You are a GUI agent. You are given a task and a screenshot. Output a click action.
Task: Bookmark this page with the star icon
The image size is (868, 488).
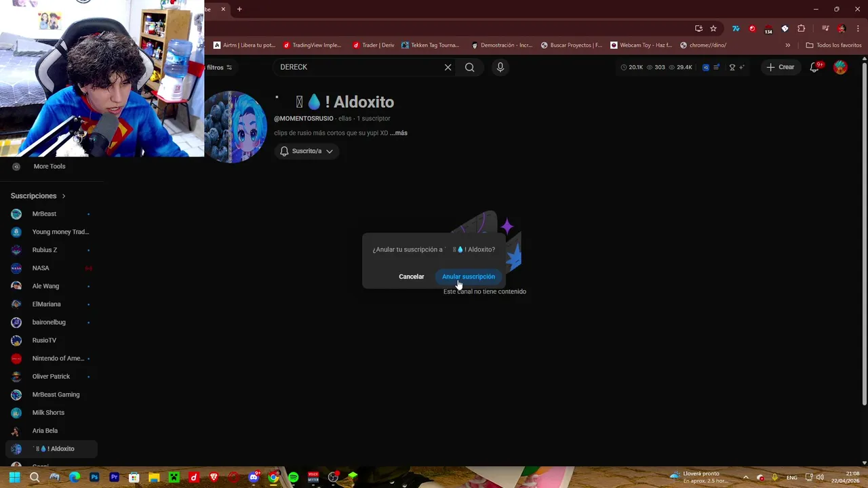(x=713, y=28)
